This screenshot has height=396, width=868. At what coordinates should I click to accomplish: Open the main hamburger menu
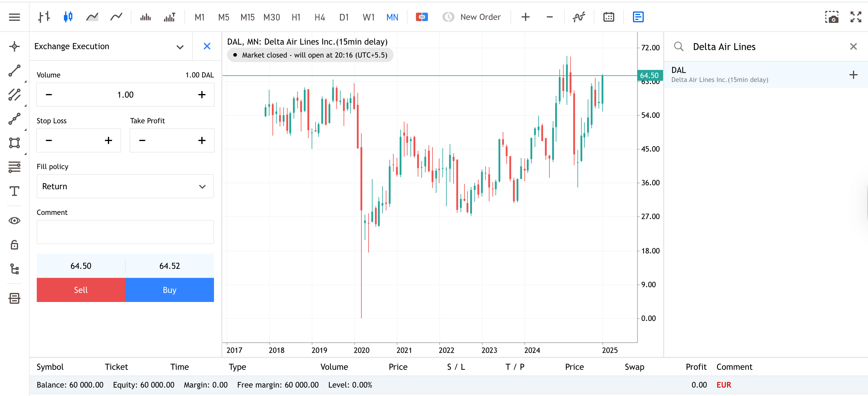pos(14,17)
